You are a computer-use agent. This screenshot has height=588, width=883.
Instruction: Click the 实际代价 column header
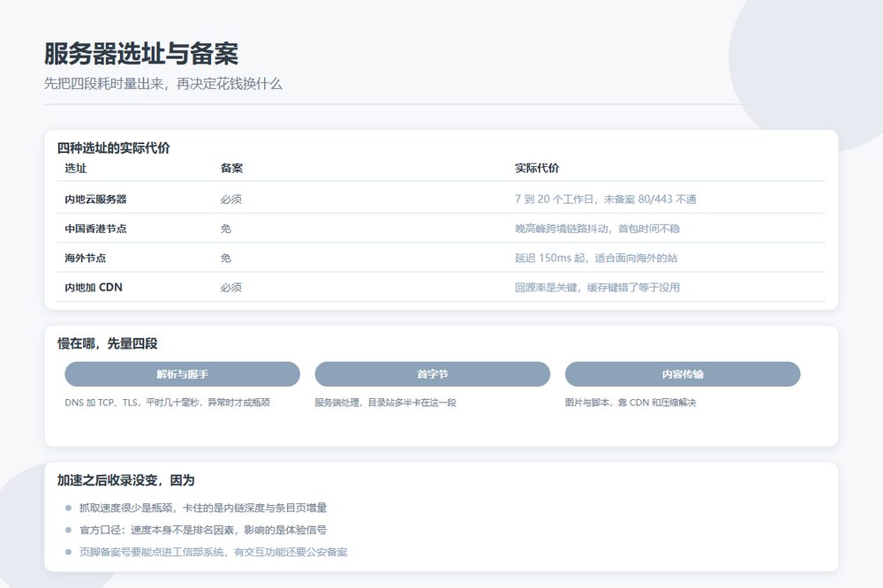[x=537, y=168]
